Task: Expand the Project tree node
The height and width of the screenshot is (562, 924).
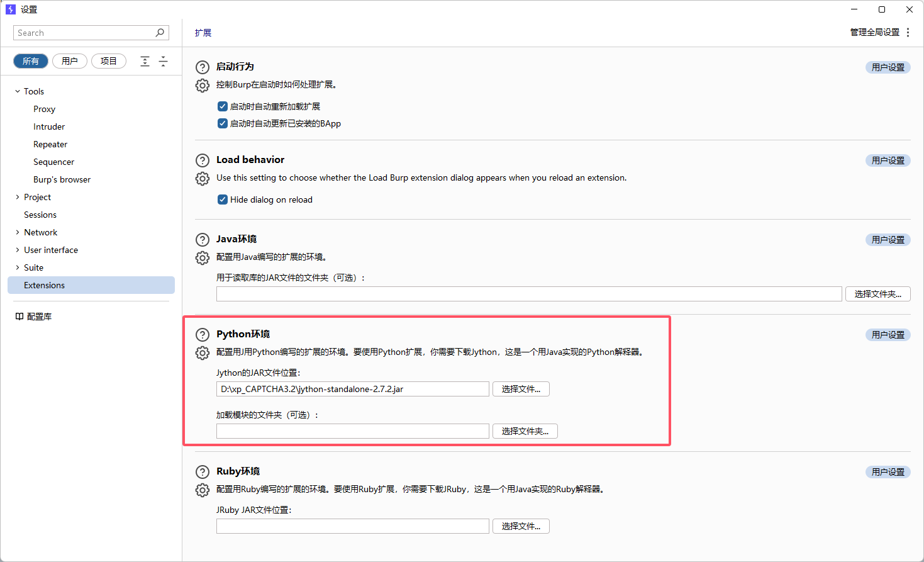Action: pos(18,197)
